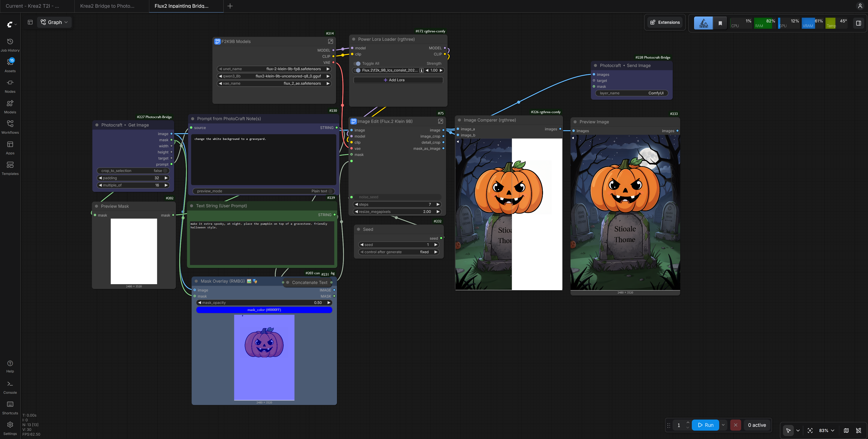The image size is (868, 439).
Task: Open the Templates sidebar
Action: (x=10, y=169)
